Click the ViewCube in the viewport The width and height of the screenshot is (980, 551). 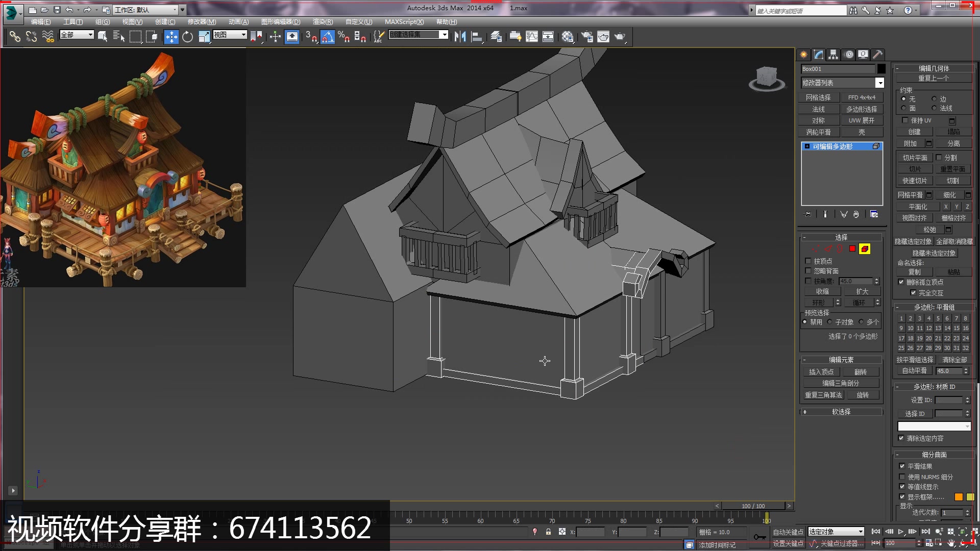[767, 78]
